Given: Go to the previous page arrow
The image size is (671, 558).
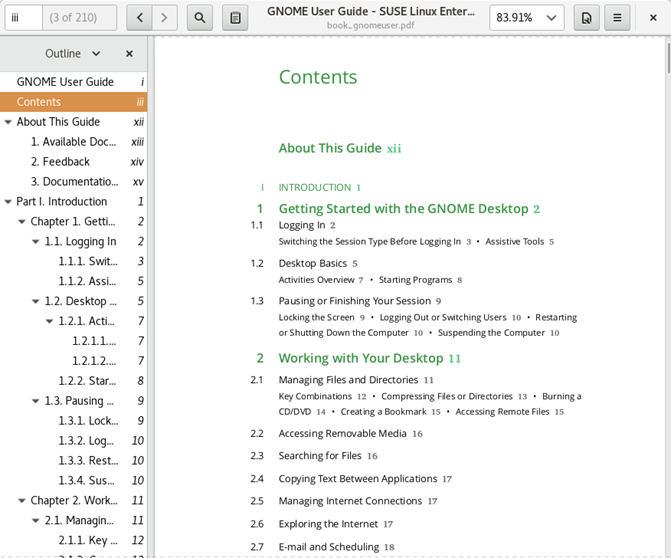Looking at the screenshot, I should click(140, 18).
